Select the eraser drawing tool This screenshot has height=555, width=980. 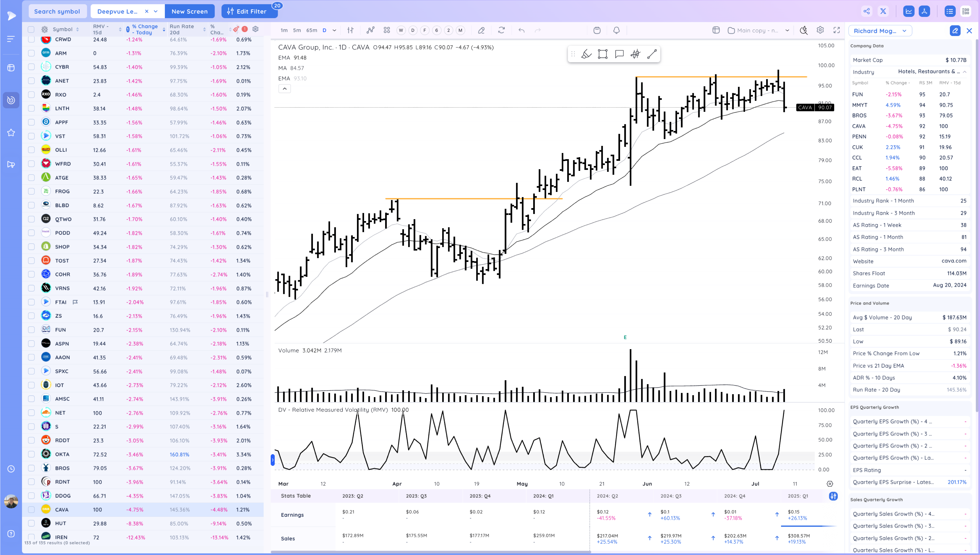click(x=481, y=30)
